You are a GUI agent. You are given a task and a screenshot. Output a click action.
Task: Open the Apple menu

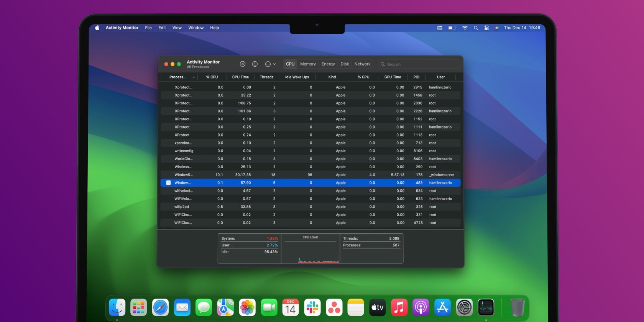pos(97,28)
